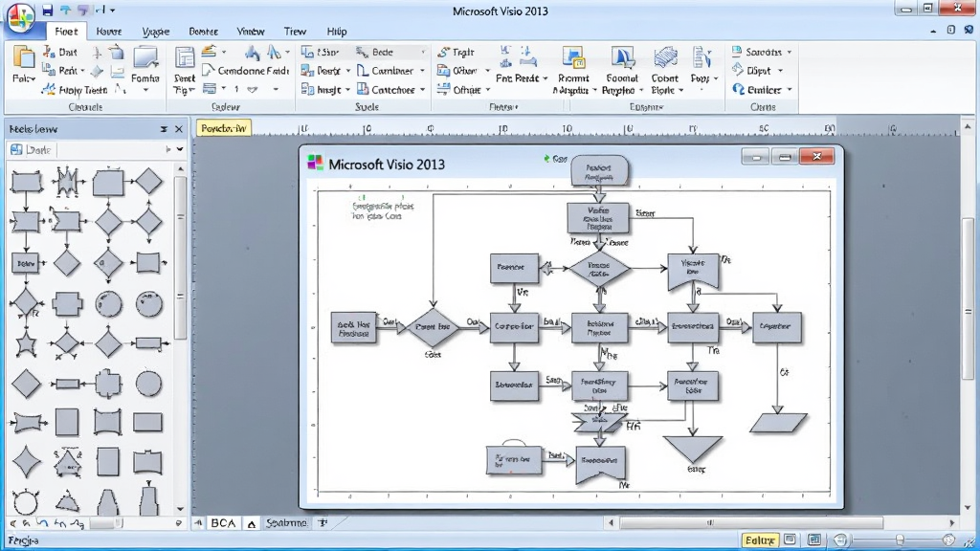Click the inverted triangle shape in the diagram

point(693,450)
